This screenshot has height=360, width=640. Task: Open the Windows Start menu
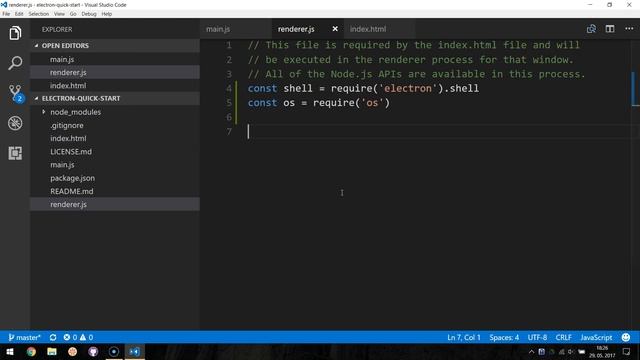click(x=10, y=352)
